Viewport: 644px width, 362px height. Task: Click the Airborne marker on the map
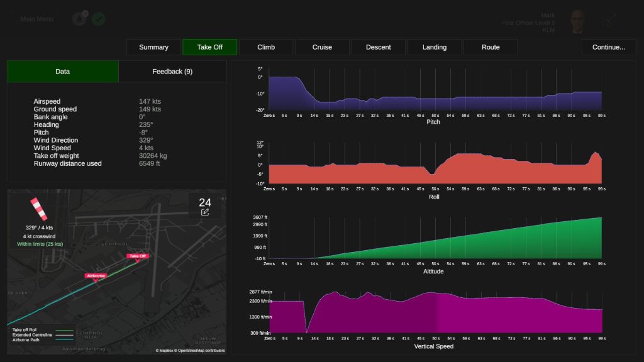96,276
